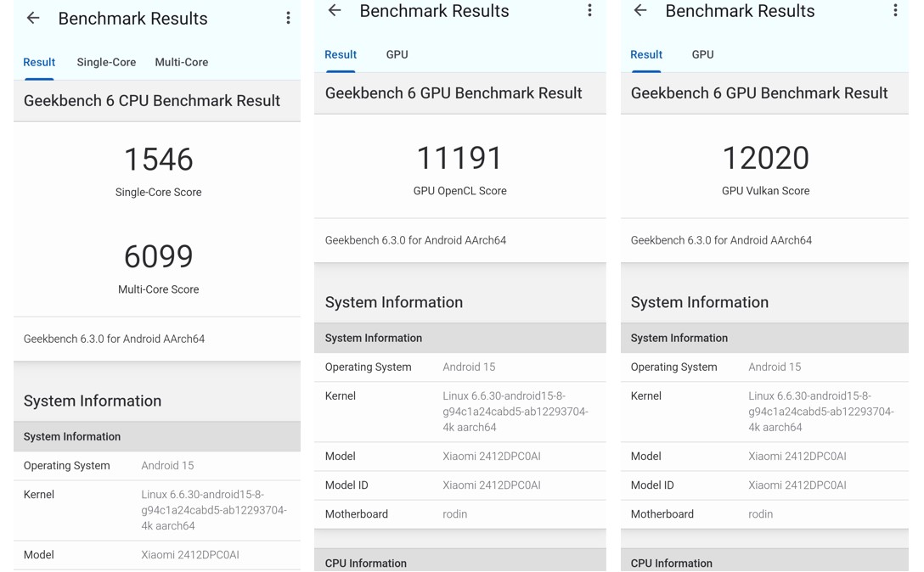This screenshot has width=924, height=572.
Task: Click Android 15 value in OpenCL panel
Action: pyautogui.click(x=469, y=367)
